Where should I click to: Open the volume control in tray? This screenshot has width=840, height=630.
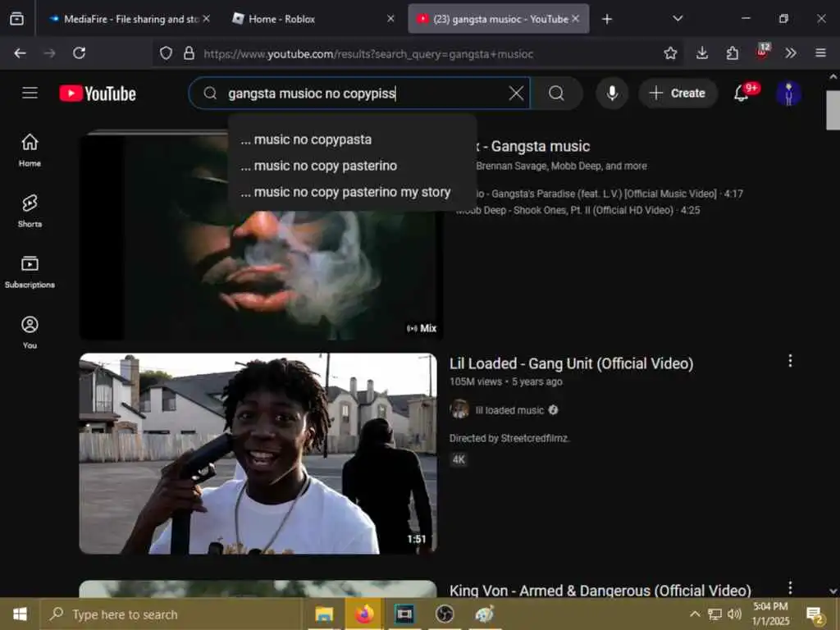point(734,614)
